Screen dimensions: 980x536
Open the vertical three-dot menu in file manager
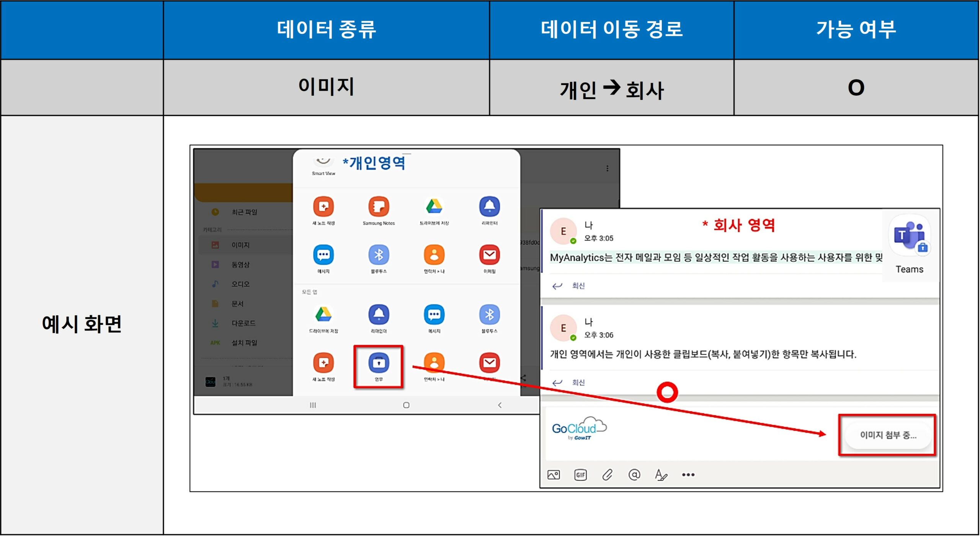coord(607,168)
